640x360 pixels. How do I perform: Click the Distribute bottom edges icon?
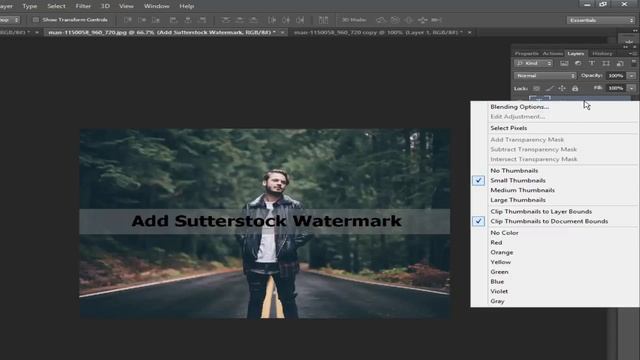coord(253,20)
